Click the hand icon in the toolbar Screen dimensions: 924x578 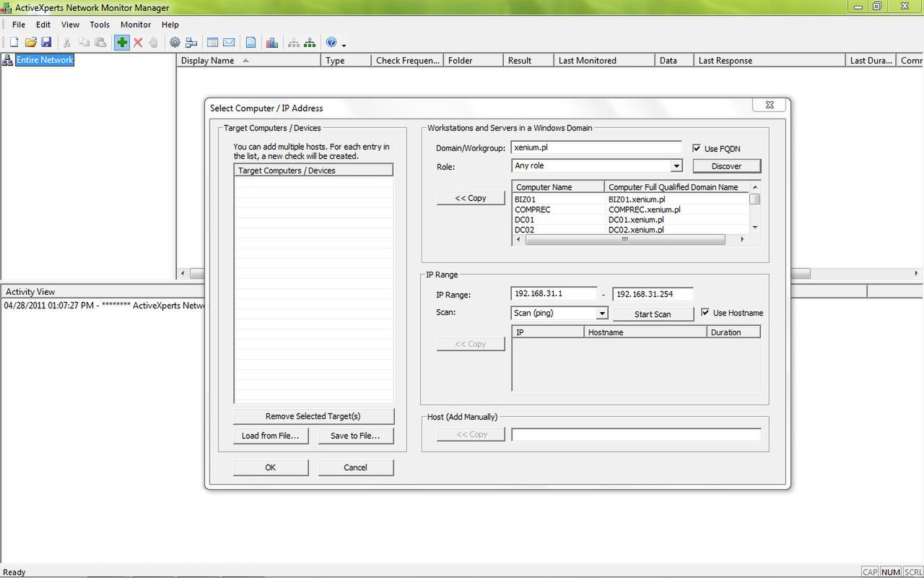coord(153,43)
